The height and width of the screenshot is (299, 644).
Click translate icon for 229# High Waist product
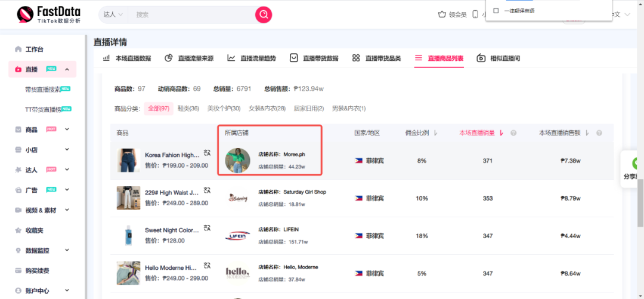coord(208,191)
